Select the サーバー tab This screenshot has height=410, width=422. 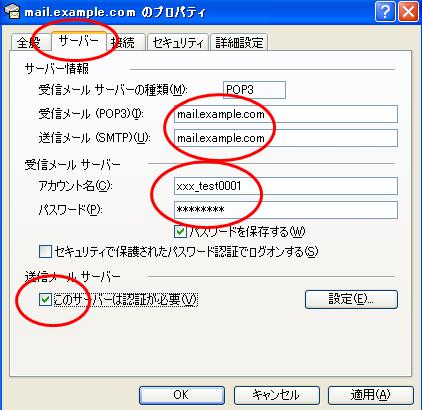(79, 41)
